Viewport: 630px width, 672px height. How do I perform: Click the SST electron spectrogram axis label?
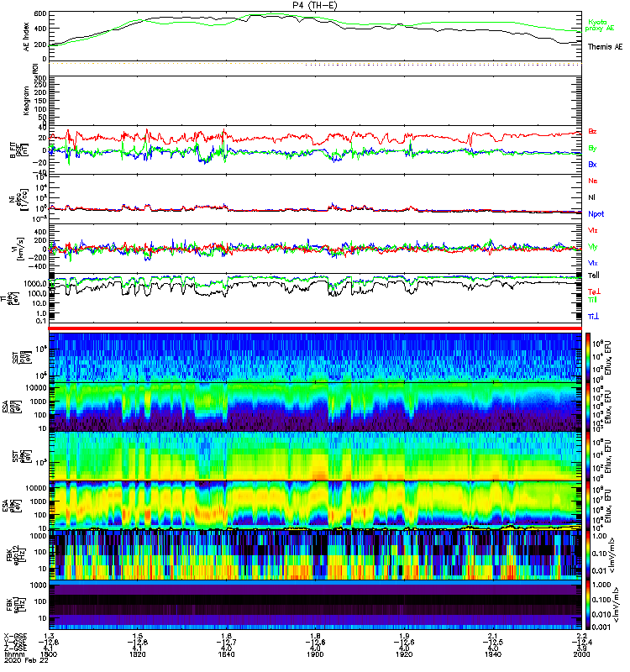tap(22, 456)
